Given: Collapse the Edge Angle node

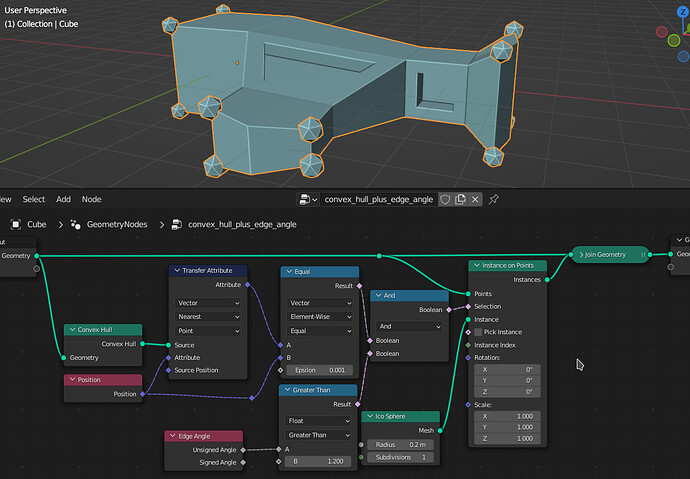Looking at the screenshot, I should (x=172, y=436).
